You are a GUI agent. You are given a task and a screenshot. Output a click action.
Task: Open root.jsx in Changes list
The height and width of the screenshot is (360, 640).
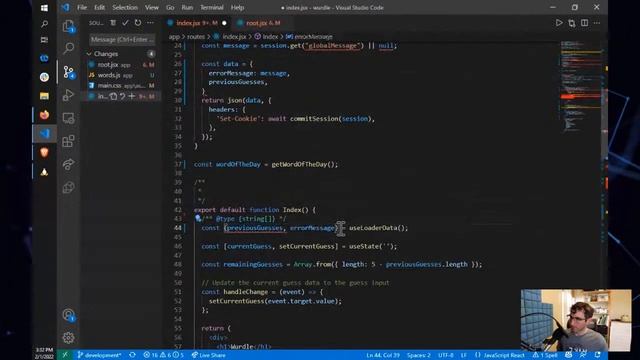[x=121, y=64]
